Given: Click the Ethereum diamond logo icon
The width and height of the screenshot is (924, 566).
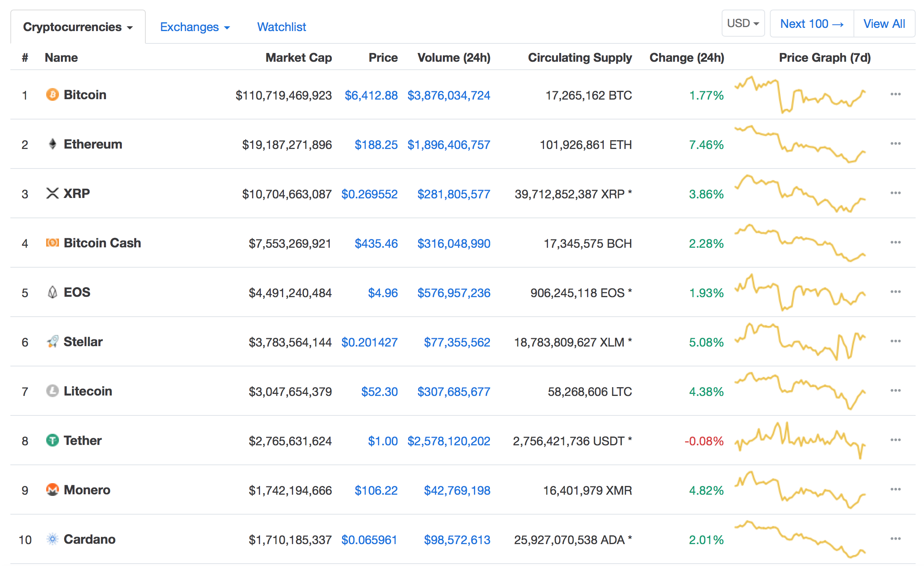Looking at the screenshot, I should (x=52, y=144).
